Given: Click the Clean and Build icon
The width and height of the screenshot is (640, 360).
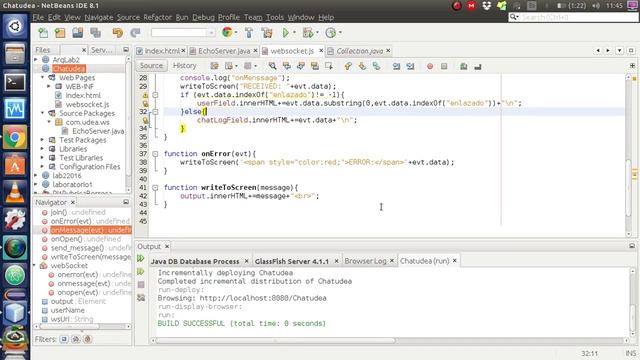Looking at the screenshot, I should [x=267, y=33].
